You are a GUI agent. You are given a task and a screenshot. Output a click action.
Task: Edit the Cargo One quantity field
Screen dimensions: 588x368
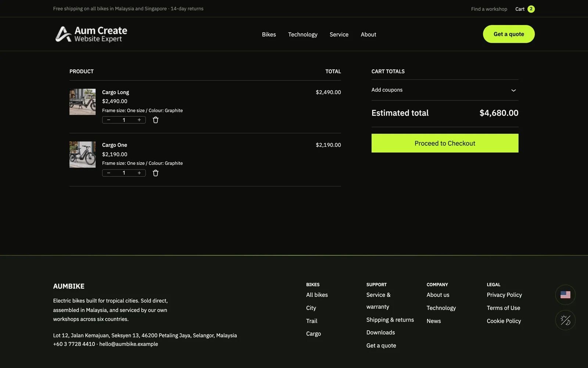pyautogui.click(x=124, y=173)
